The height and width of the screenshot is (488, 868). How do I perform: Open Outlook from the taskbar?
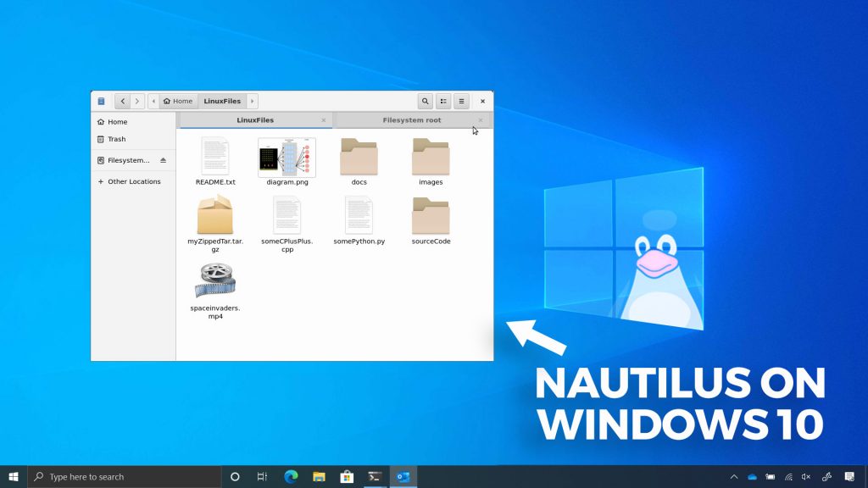(403, 476)
